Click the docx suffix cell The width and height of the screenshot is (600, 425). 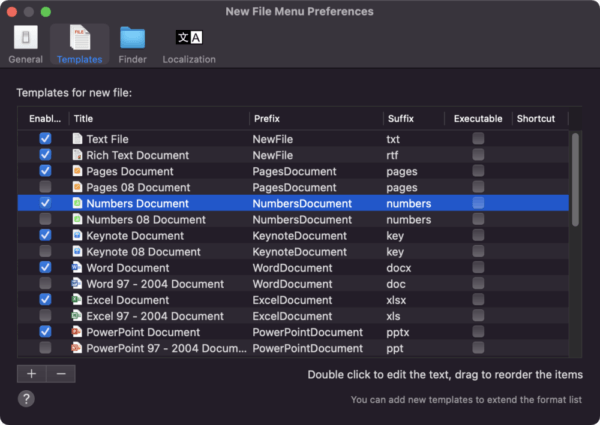tap(399, 268)
